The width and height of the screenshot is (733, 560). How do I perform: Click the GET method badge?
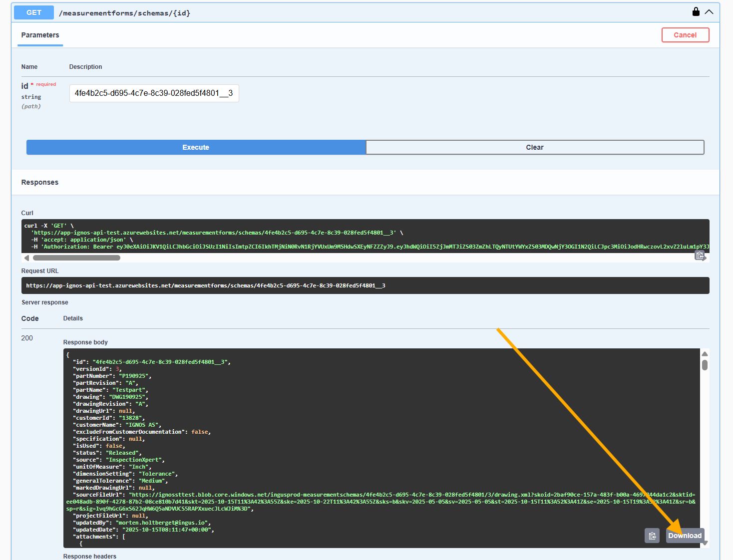(33, 12)
